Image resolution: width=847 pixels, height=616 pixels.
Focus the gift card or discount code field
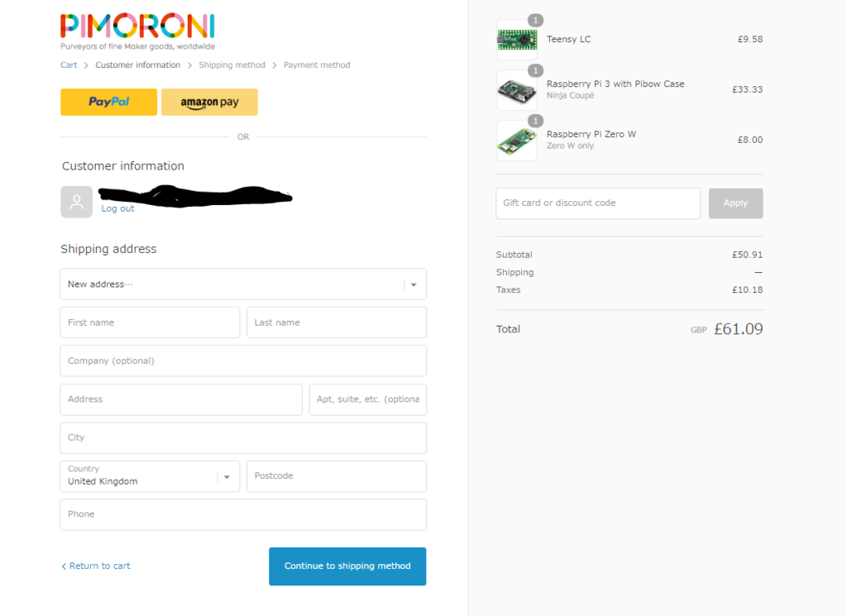point(598,203)
